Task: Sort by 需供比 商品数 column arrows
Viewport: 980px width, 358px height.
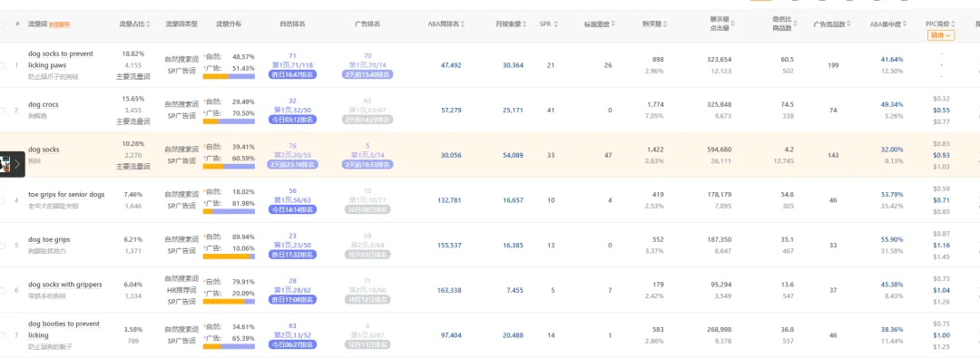Action: point(794,24)
